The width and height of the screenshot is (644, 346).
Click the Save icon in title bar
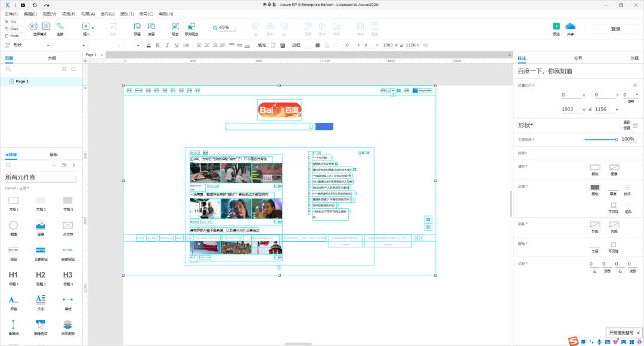23,5
